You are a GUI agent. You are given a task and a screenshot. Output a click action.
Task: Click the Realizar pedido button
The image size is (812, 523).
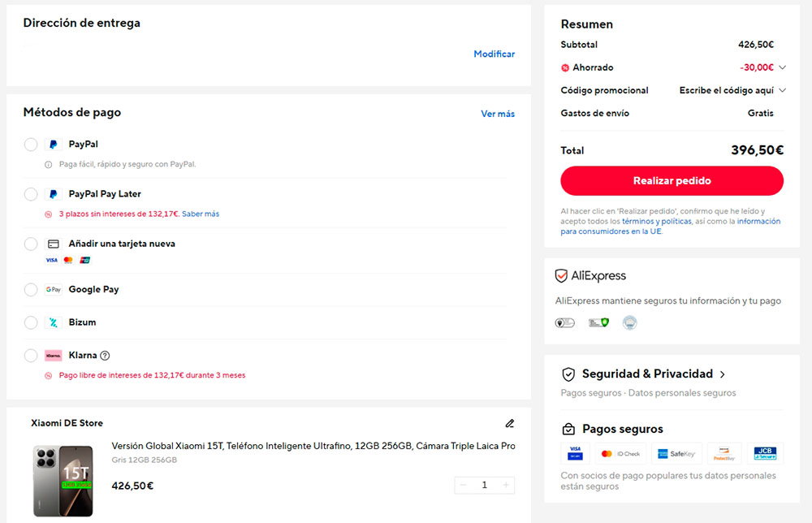(x=672, y=181)
